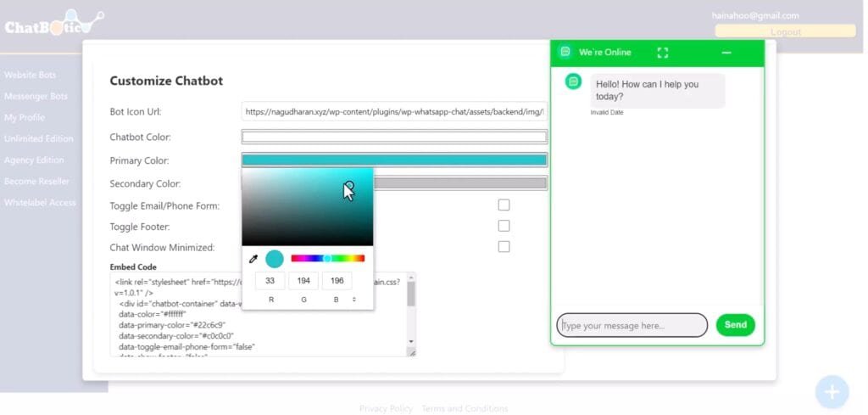
Task: Click the Embed Code resize handle
Action: point(412,352)
